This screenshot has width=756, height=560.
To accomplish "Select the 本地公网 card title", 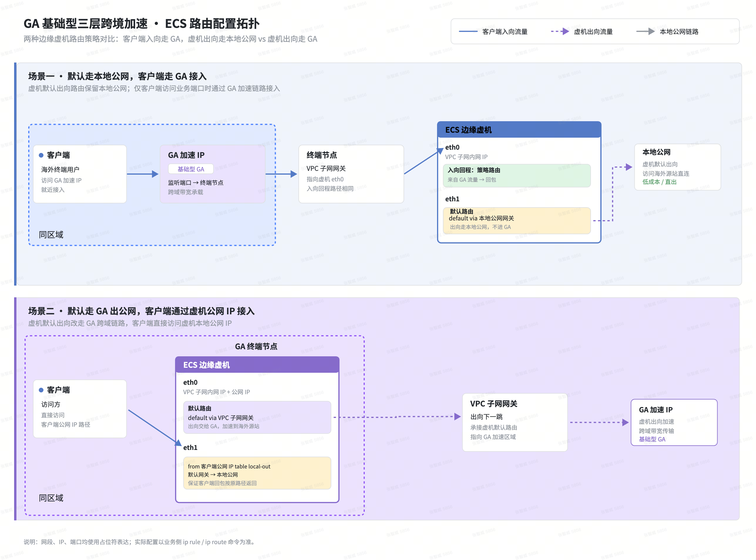I will (656, 152).
